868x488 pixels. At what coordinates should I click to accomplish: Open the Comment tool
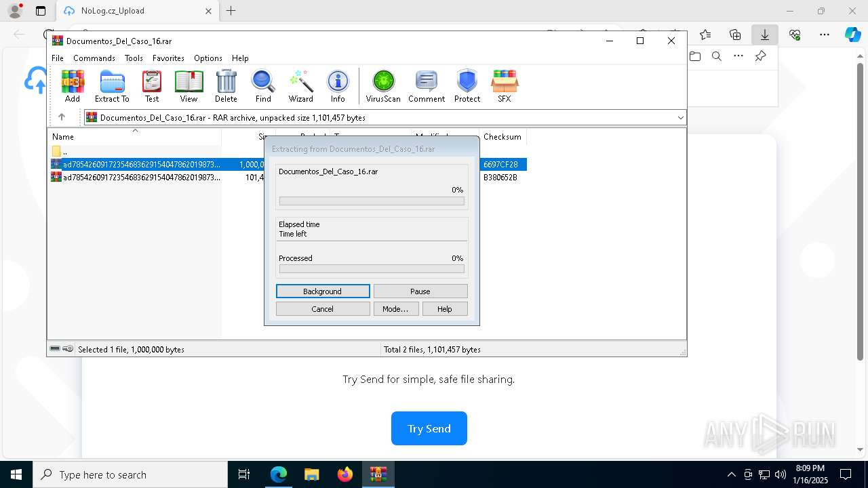427,86
